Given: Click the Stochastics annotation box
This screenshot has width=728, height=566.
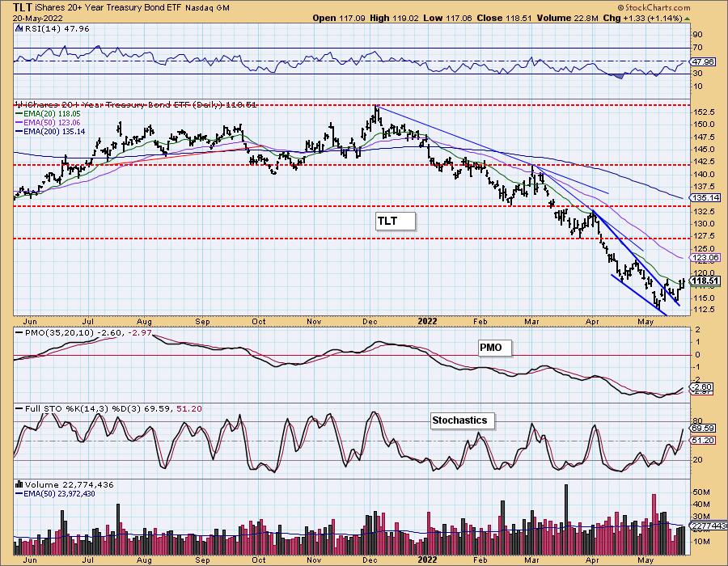Looking at the screenshot, I should 463,420.
